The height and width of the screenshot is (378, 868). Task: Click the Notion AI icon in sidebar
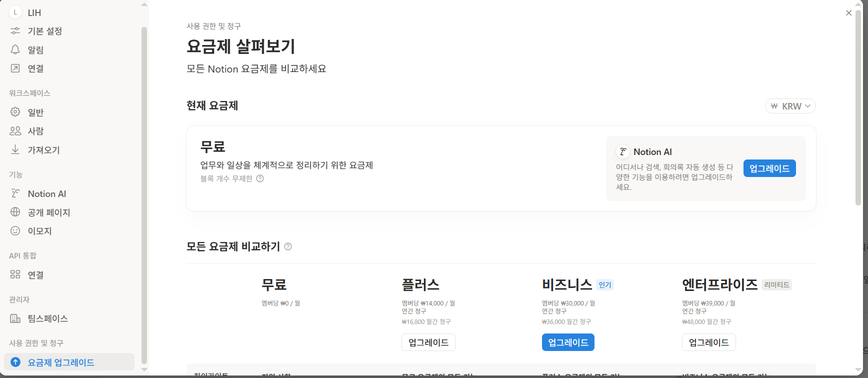[15, 193]
